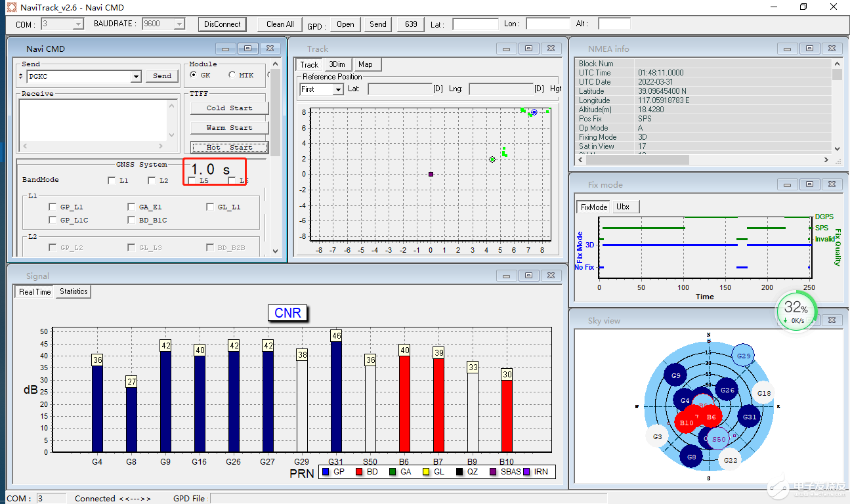Click the S50 SBAS satellite marker
This screenshot has height=504, width=850.
click(719, 439)
